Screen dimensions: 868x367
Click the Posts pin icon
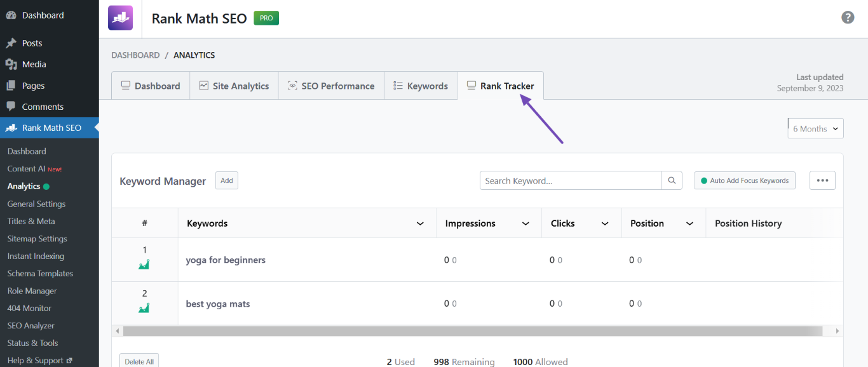pos(11,43)
